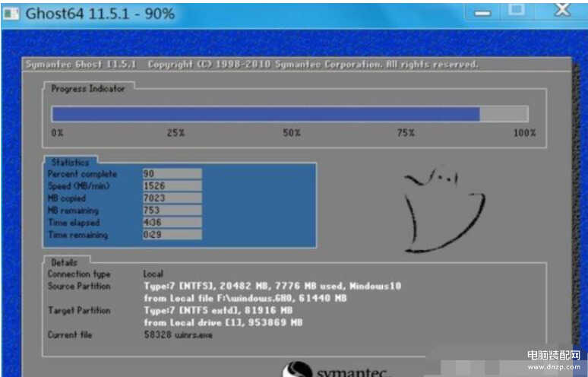Click the MB remaining label
588x377 pixels.
click(73, 211)
